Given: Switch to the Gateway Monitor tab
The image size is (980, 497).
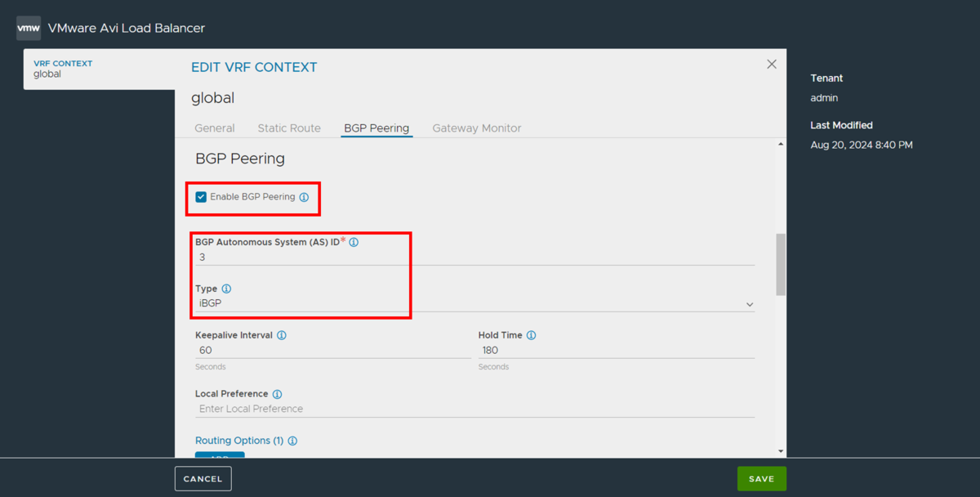Looking at the screenshot, I should [x=477, y=128].
